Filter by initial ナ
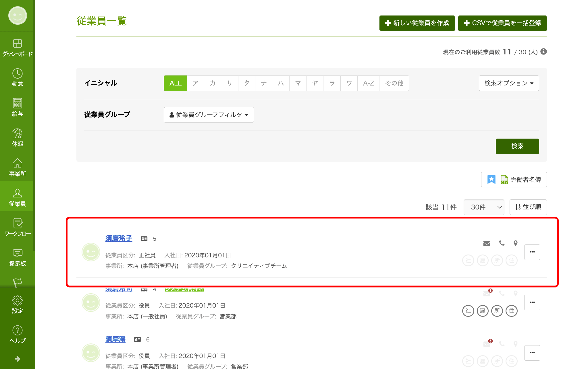Image resolution: width=588 pixels, height=369 pixels. [264, 83]
